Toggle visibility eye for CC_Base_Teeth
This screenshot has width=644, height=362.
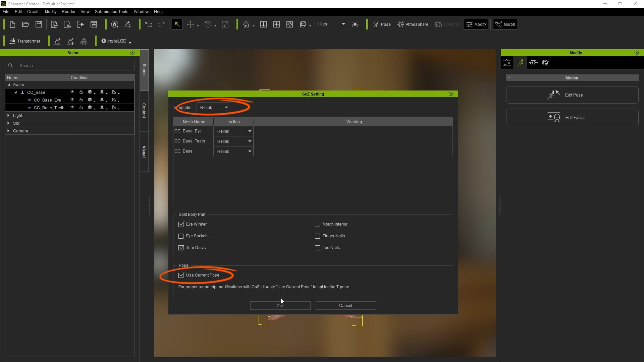[72, 107]
